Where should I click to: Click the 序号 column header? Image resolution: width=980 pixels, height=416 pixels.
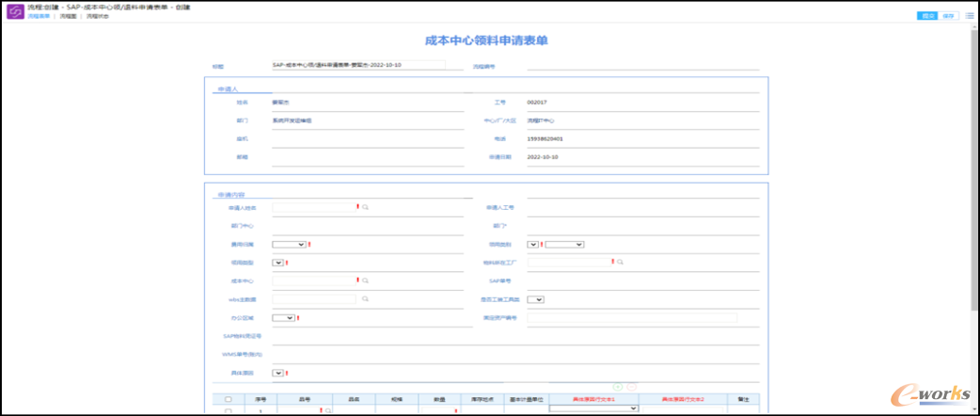260,399
